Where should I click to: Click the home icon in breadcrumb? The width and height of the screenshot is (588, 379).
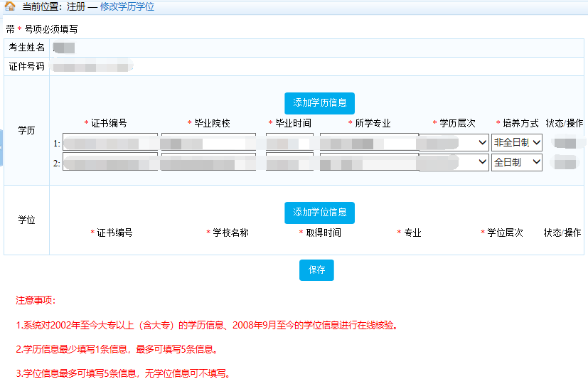click(x=10, y=6)
